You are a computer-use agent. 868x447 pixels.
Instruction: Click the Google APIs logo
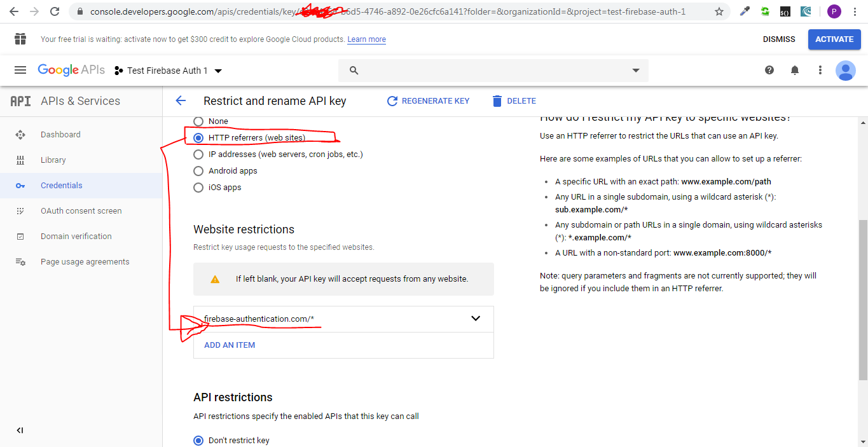click(71, 71)
